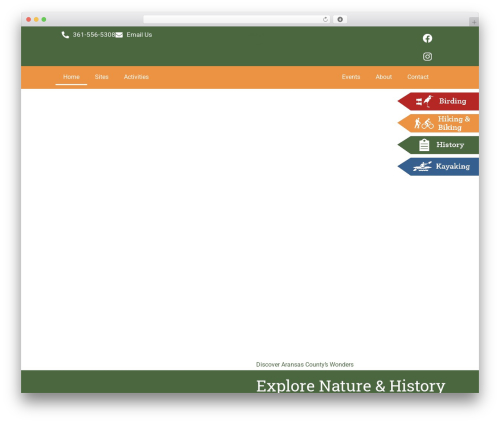
Task: Go to the Home menu item
Action: pyautogui.click(x=71, y=77)
